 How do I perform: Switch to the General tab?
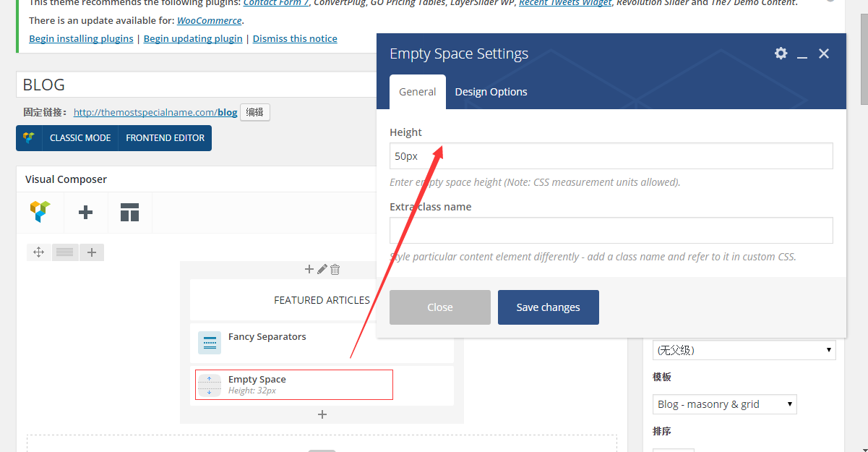tap(418, 92)
